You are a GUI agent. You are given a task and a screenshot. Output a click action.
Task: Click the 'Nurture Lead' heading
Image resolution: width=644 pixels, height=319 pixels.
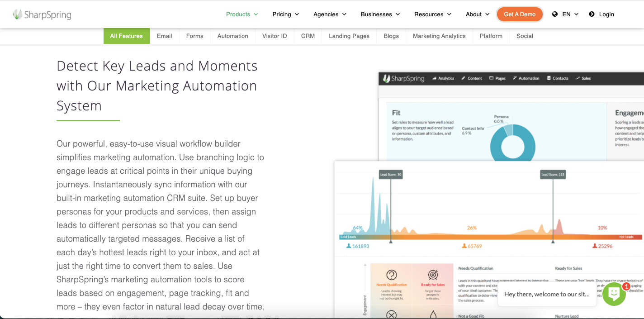tap(567, 316)
